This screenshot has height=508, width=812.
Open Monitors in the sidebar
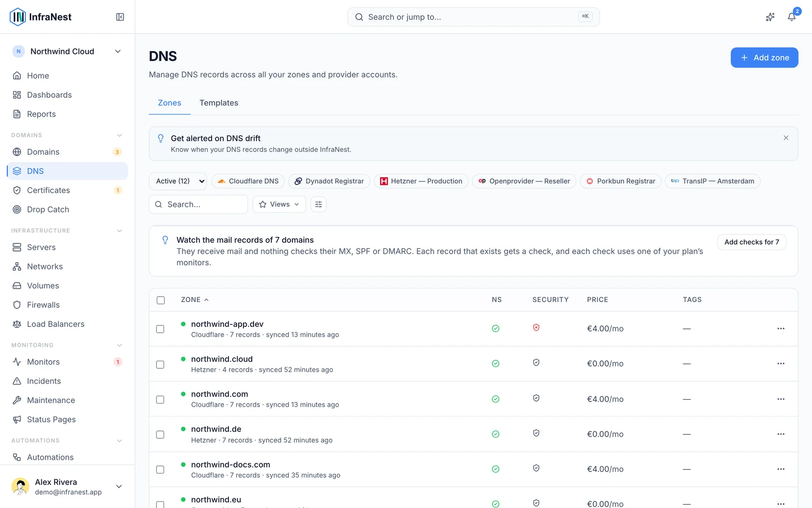pyautogui.click(x=67, y=362)
